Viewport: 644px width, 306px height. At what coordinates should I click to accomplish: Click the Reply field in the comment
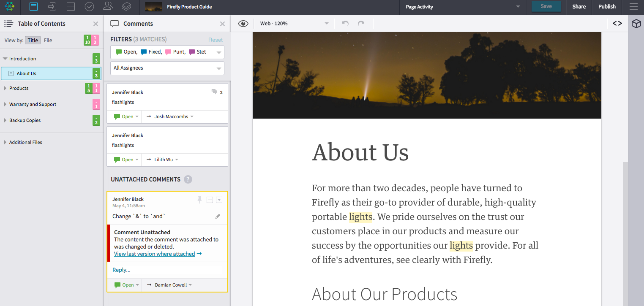122,270
